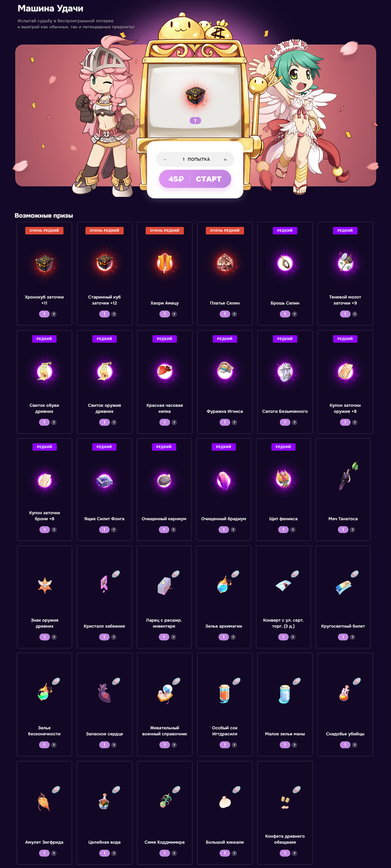This screenshot has width=391, height=868.
Task: Decrease attempts with the minus button
Action: tap(165, 160)
